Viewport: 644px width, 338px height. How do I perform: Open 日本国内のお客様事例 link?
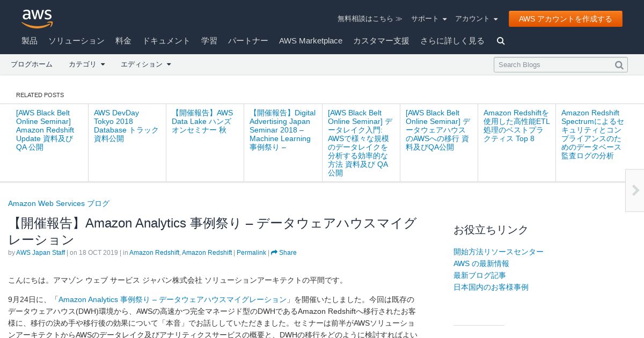coord(491,287)
